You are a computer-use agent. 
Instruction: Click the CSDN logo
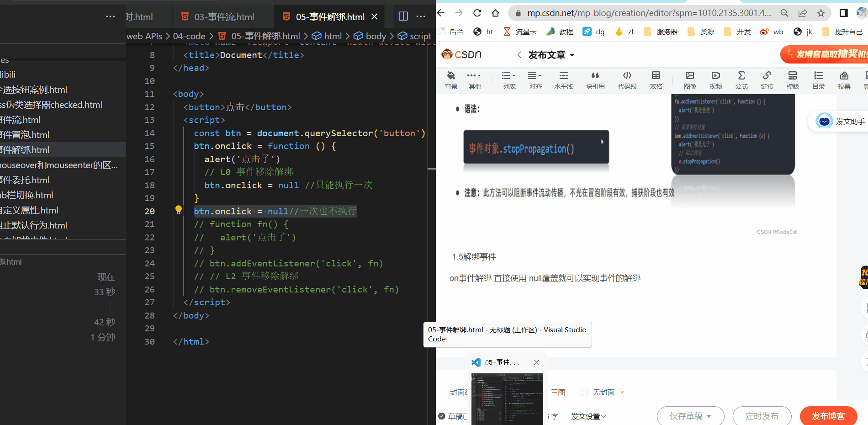coord(461,54)
